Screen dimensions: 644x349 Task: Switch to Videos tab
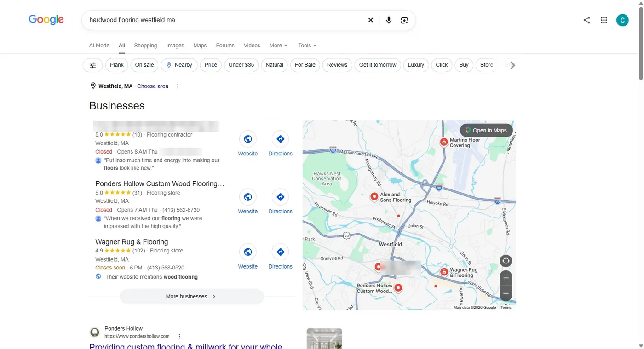(252, 46)
